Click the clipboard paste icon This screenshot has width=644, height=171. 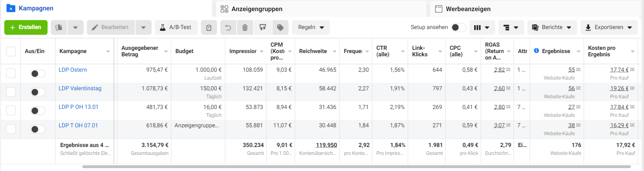pyautogui.click(x=209, y=27)
